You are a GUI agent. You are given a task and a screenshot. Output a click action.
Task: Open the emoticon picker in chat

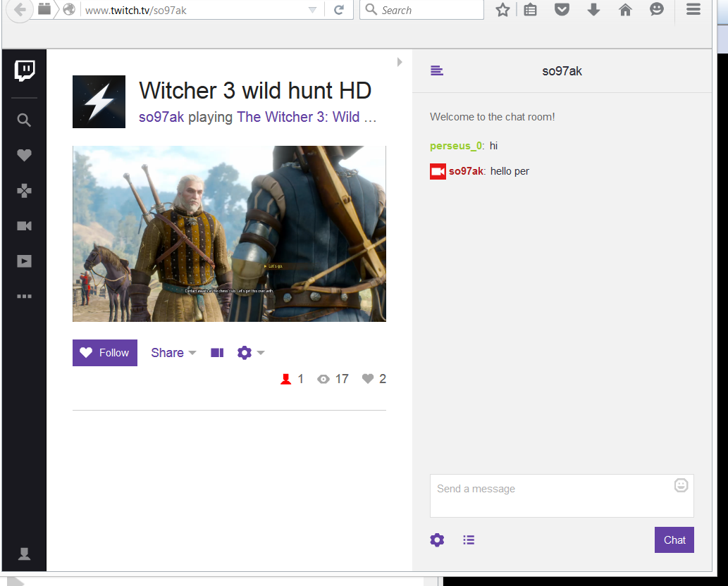[681, 485]
